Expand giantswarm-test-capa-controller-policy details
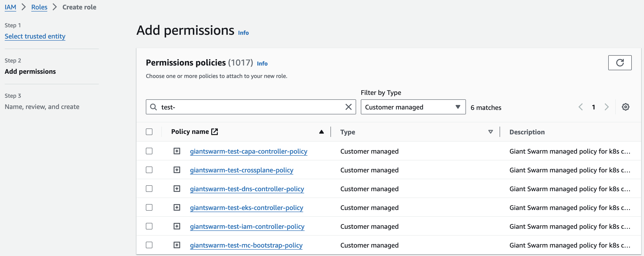The image size is (644, 256). pyautogui.click(x=177, y=151)
